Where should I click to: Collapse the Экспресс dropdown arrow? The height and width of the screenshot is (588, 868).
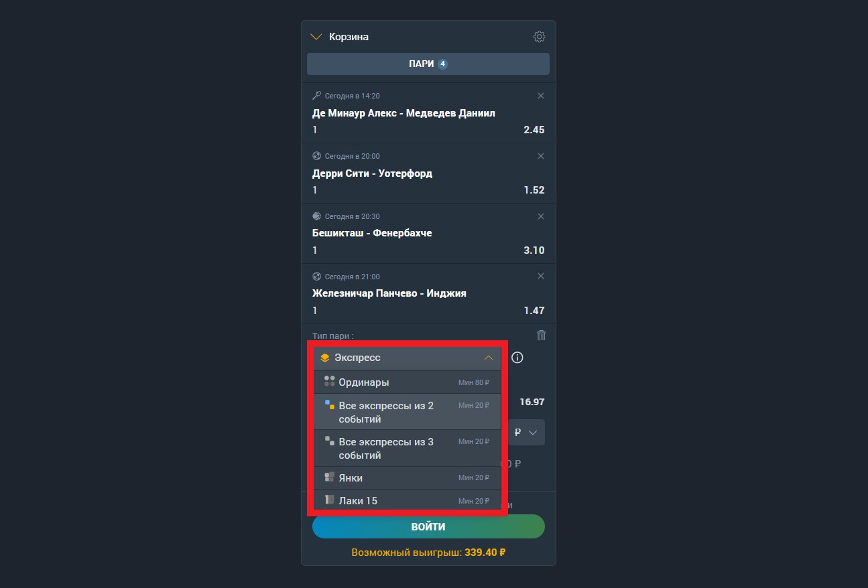489,358
